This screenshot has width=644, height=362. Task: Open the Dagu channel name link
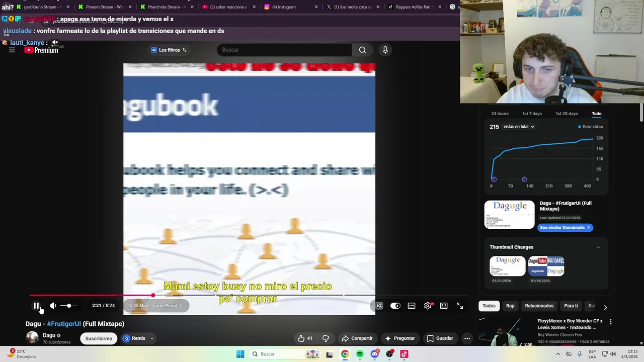tap(49, 335)
